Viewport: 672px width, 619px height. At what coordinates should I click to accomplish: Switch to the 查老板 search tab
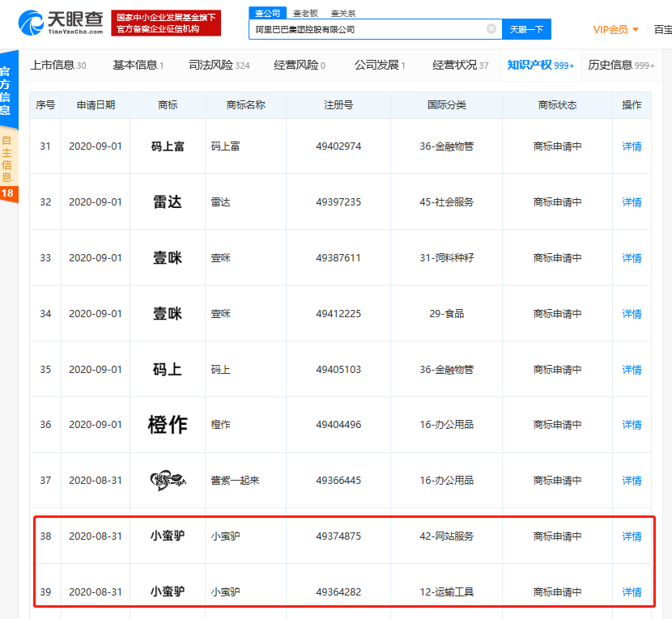[305, 14]
